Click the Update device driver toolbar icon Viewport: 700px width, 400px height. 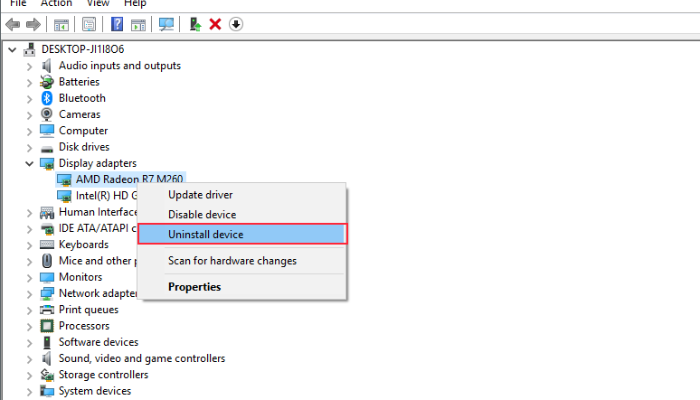[x=195, y=24]
